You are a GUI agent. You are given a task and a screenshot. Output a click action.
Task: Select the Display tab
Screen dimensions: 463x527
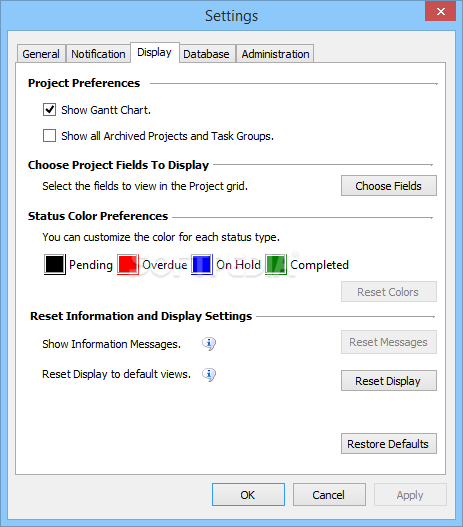point(155,52)
